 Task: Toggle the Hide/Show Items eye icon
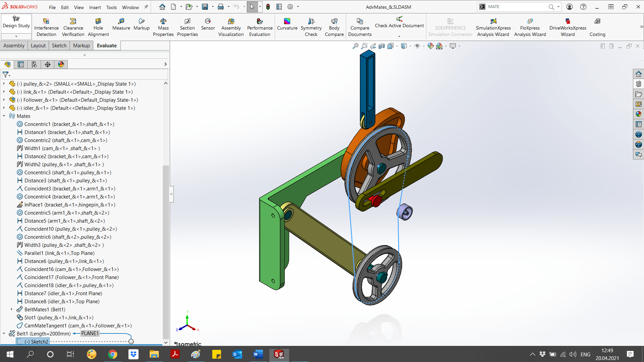(417, 46)
